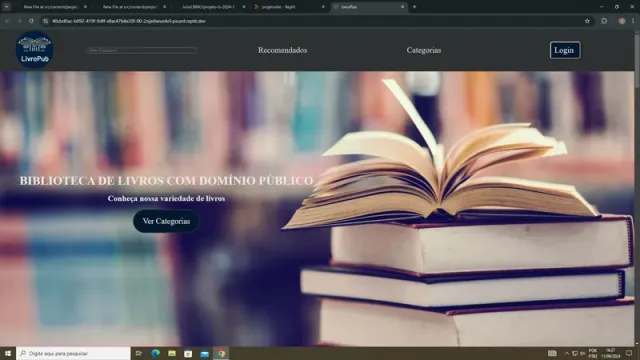Open the Categorias menu item
The height and width of the screenshot is (360, 640).
[424, 50]
